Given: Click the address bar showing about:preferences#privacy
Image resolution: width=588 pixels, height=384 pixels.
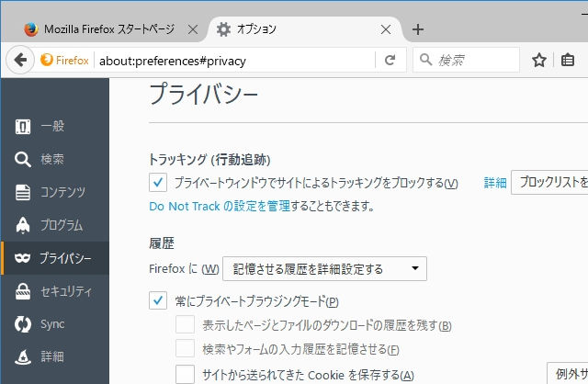Looking at the screenshot, I should click(x=234, y=60).
